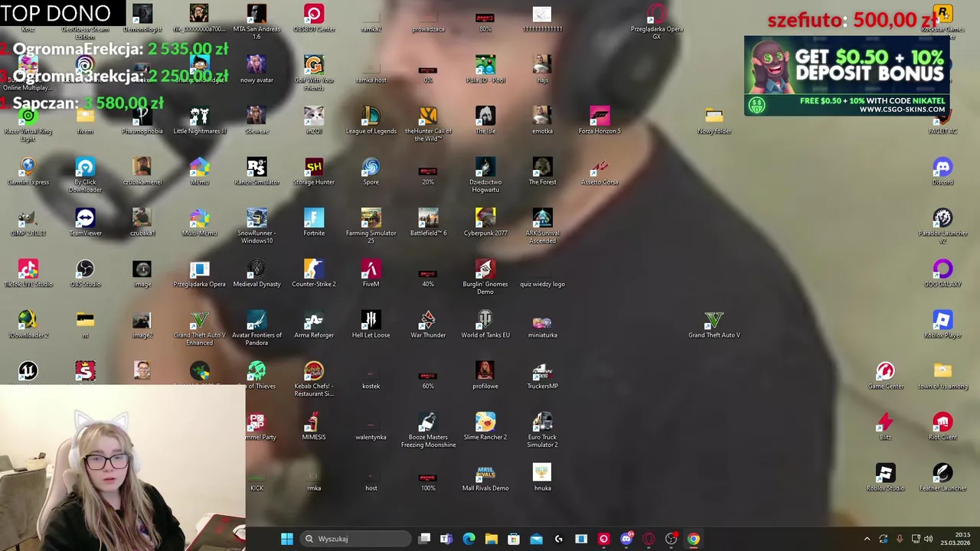Launch Garmin Express icon
This screenshot has width=980, height=551.
(x=28, y=171)
